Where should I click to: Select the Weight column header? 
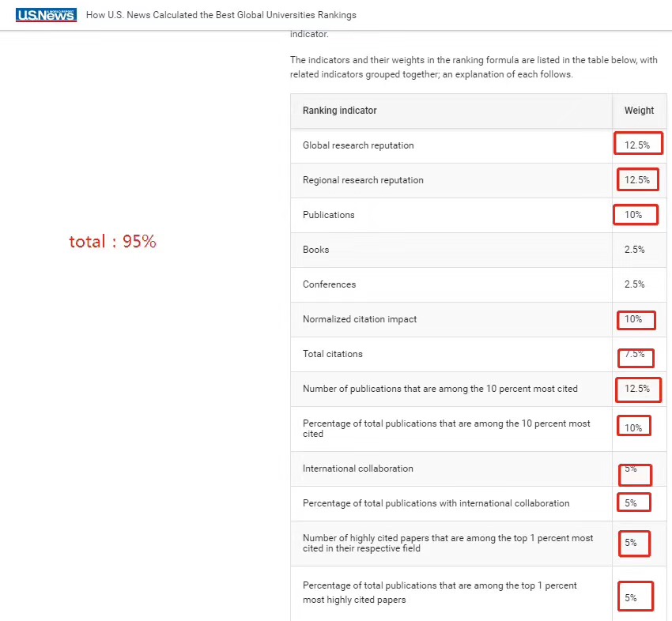[x=639, y=111]
